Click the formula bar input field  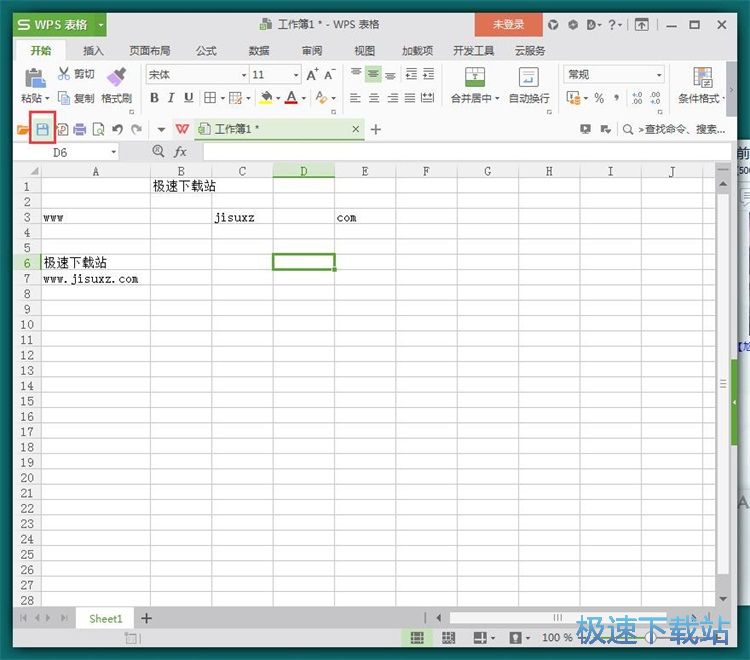tap(467, 152)
